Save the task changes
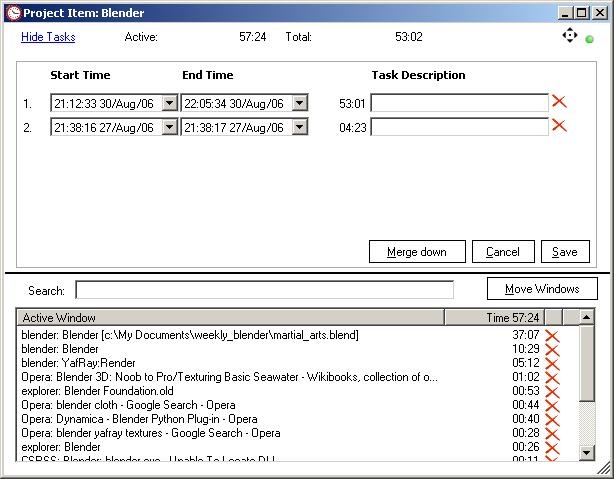The height and width of the screenshot is (479, 614). [x=565, y=251]
